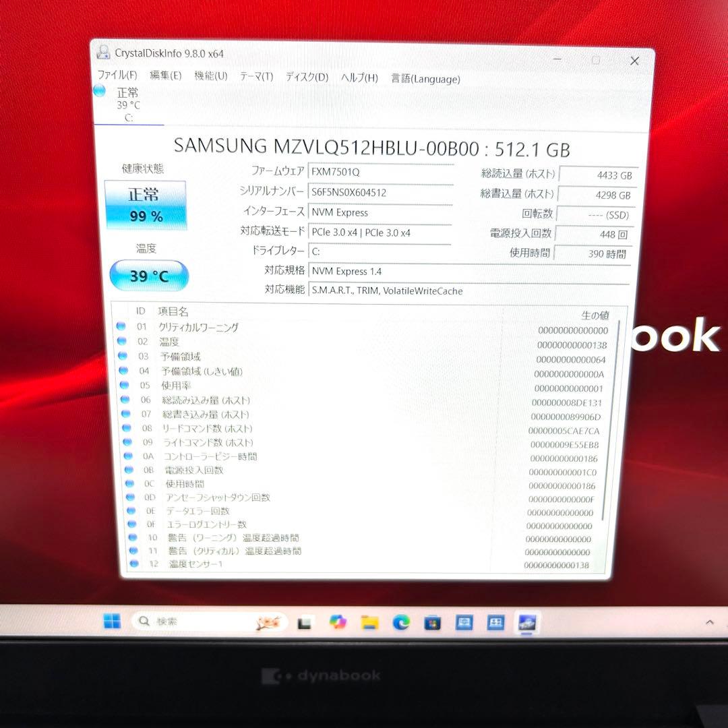Click the 正常 99 % health status button
This screenshot has width=728, height=728.
146,205
